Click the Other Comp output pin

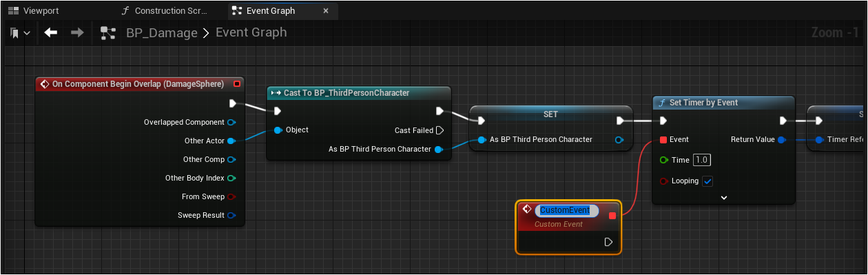point(231,160)
